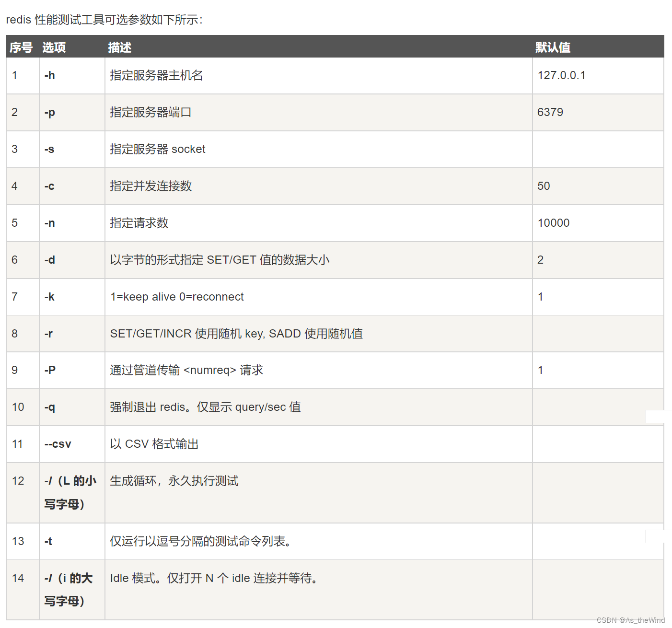The width and height of the screenshot is (672, 628).
Task: Click the 选项 column header
Action: (54, 47)
